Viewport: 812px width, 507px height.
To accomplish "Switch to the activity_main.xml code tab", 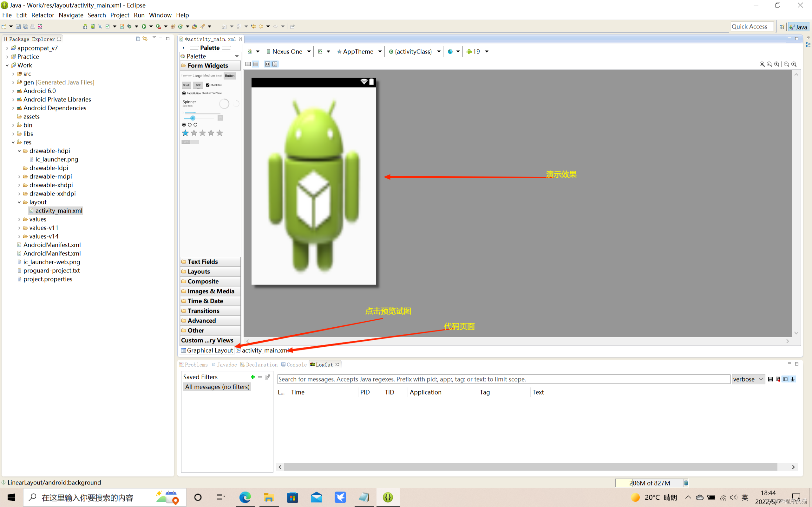I will pos(264,350).
